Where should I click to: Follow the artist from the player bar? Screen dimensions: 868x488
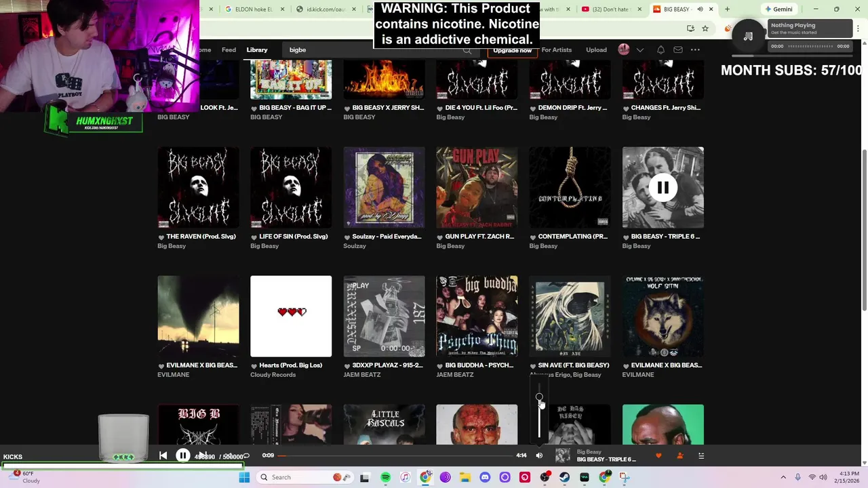coord(679,455)
